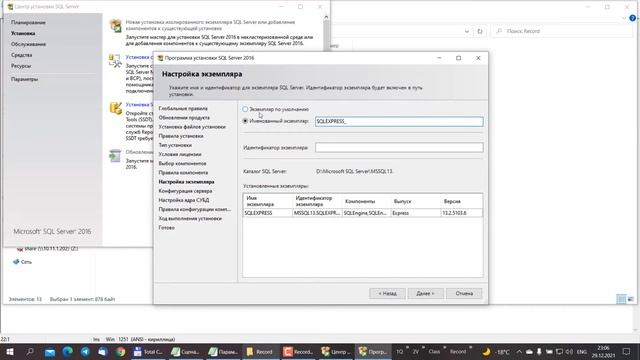Screen dimensions: 640x360
Task: Click the Management Tools install icon in Installation Center
Action: [x=115, y=60]
